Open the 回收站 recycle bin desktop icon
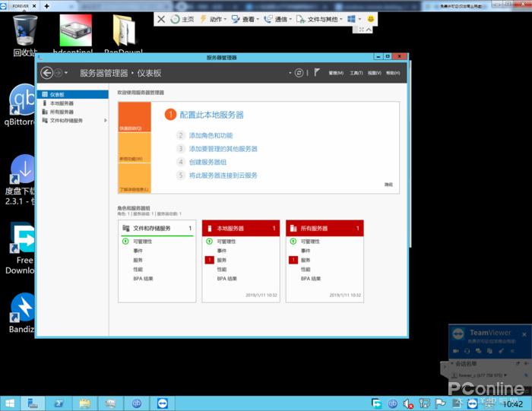Viewport: 532px width, 411px height. [x=24, y=35]
